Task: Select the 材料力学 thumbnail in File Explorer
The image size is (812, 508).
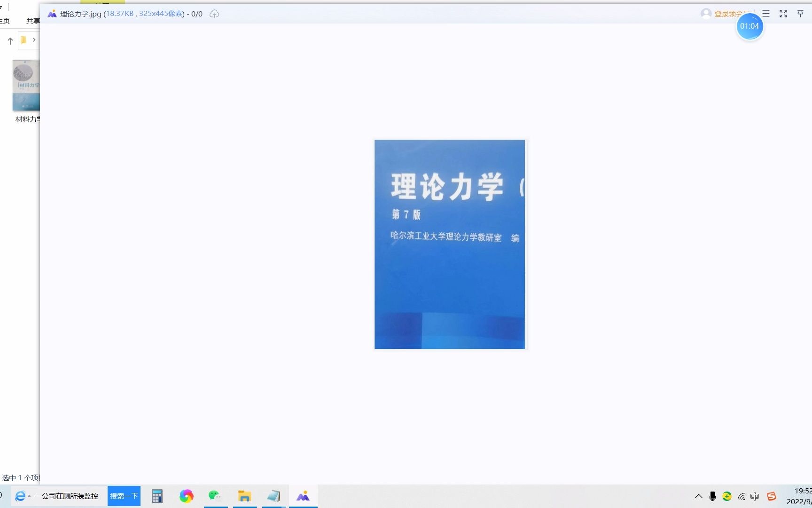Action: pos(26,85)
